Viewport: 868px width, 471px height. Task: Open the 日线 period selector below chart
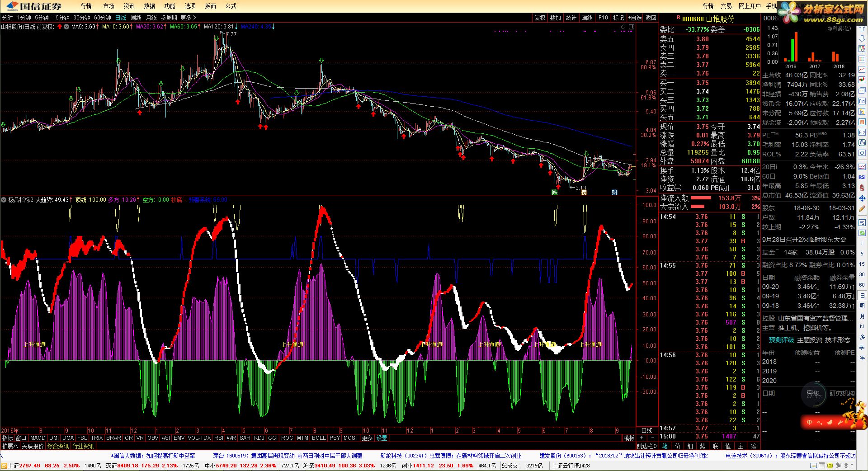(647, 430)
